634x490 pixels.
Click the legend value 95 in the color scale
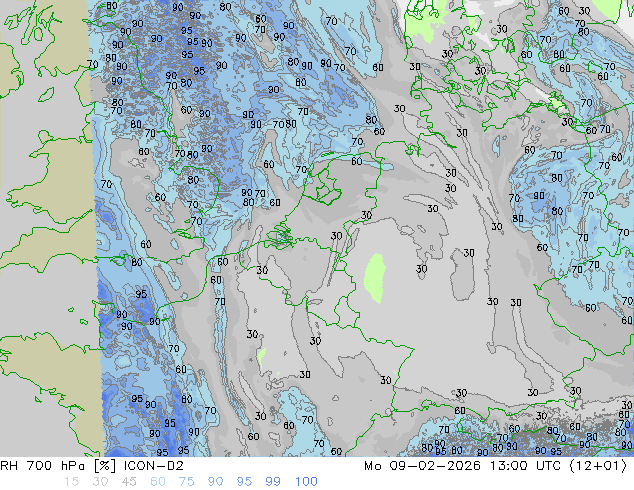tap(244, 482)
